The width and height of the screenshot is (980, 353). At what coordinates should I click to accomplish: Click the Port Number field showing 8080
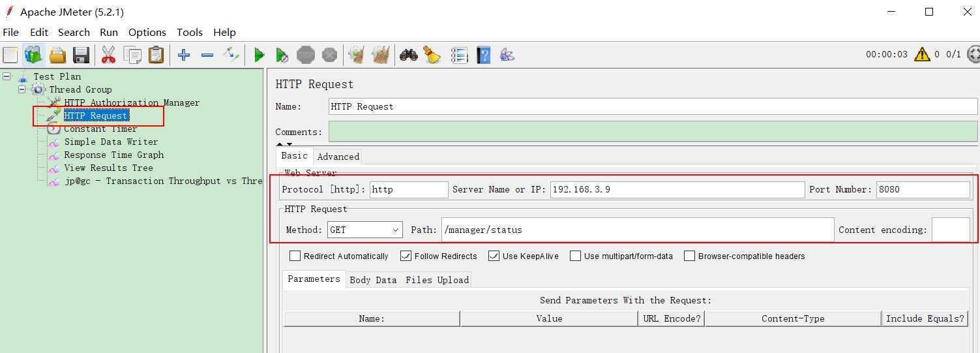[923, 189]
